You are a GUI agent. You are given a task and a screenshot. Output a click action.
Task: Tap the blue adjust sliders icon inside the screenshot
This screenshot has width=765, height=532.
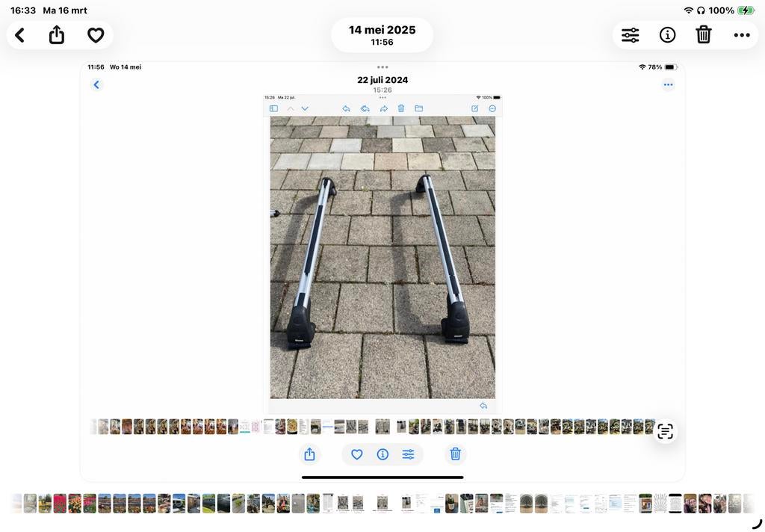click(x=409, y=454)
